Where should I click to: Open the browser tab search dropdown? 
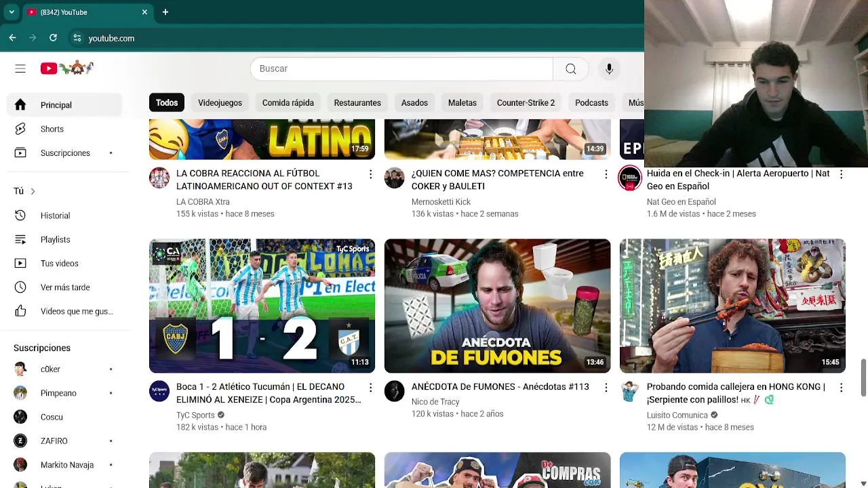point(12,12)
